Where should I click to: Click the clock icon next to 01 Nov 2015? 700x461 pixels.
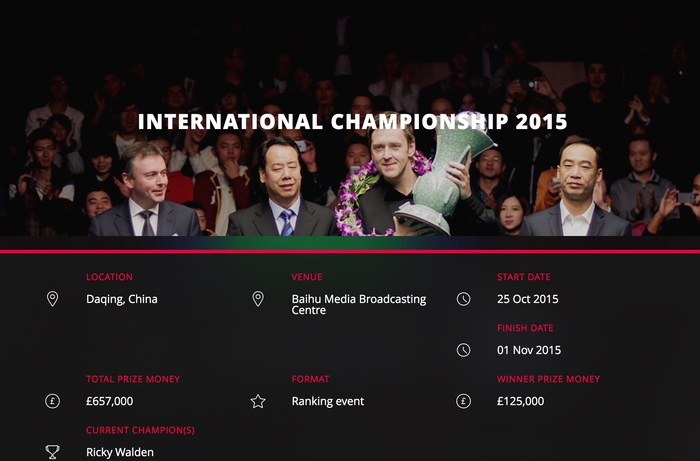[463, 350]
